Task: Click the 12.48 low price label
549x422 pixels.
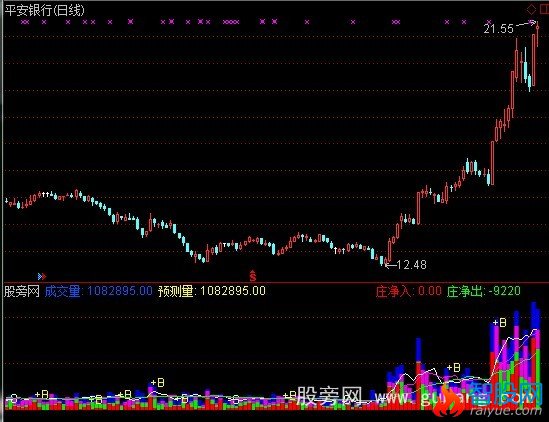Action: (x=412, y=265)
